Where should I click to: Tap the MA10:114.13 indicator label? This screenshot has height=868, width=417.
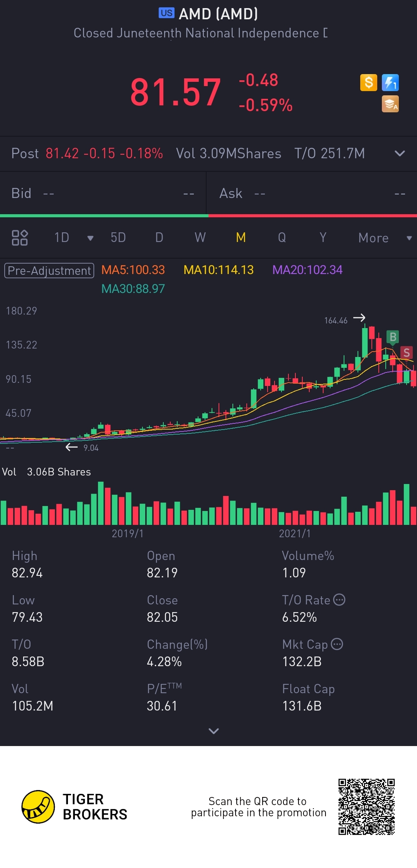pyautogui.click(x=219, y=270)
